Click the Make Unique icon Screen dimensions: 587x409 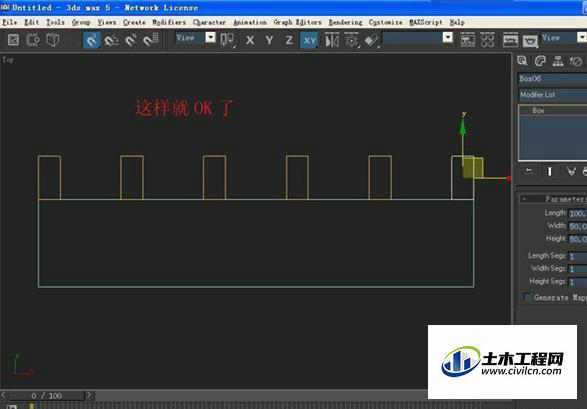tap(571, 171)
